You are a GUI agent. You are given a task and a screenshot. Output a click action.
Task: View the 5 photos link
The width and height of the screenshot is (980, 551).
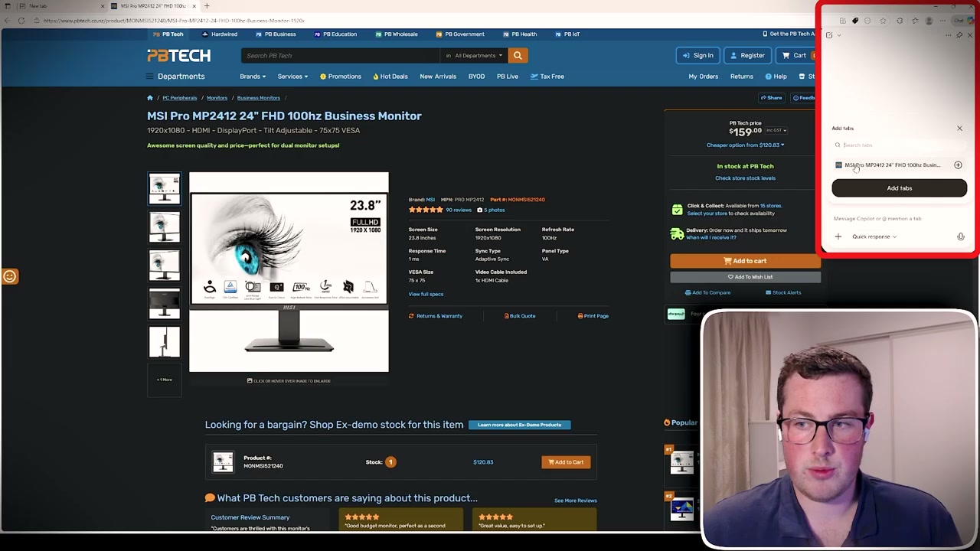pos(491,210)
